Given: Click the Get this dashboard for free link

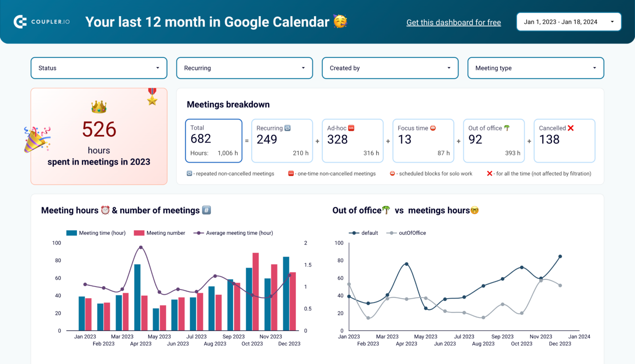Looking at the screenshot, I should [454, 22].
